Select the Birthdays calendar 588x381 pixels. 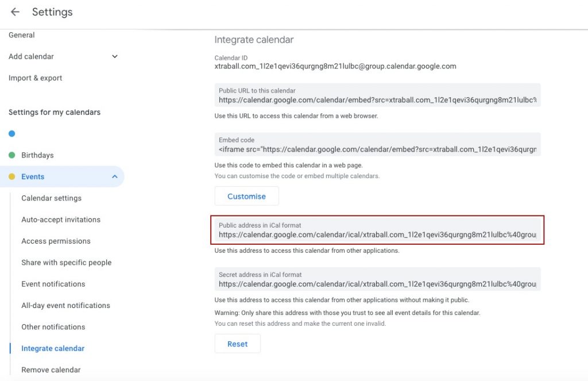[x=37, y=155]
